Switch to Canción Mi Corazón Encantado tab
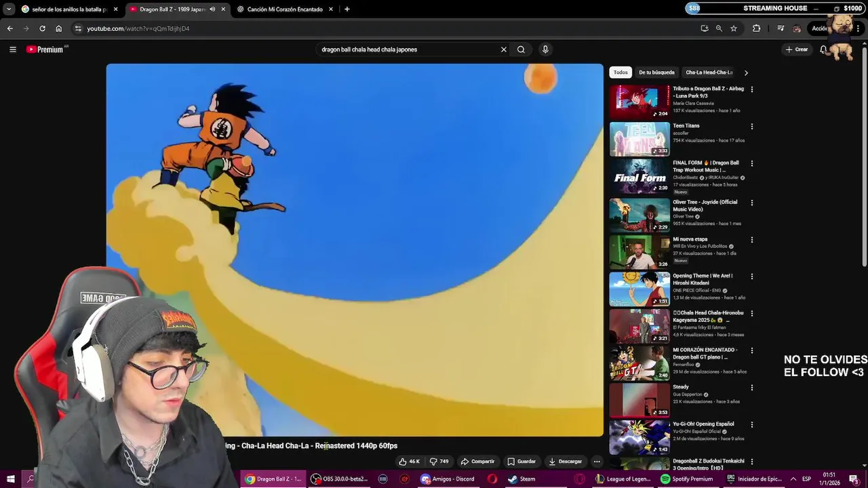Image resolution: width=868 pixels, height=488 pixels. pyautogui.click(x=285, y=9)
